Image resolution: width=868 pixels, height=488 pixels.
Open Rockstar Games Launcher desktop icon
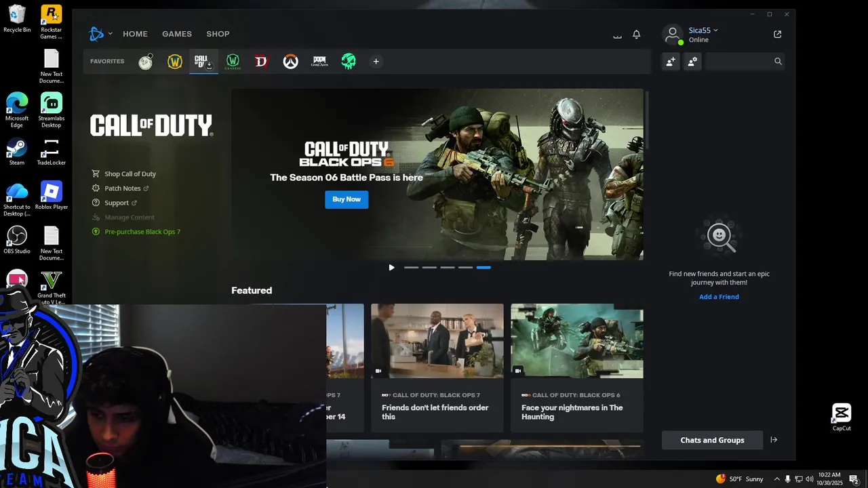[52, 22]
